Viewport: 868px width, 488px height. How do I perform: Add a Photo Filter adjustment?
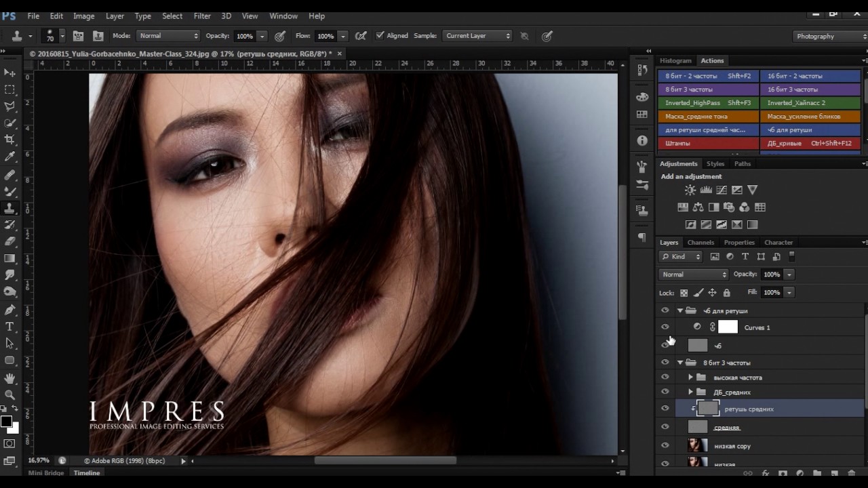pos(729,207)
